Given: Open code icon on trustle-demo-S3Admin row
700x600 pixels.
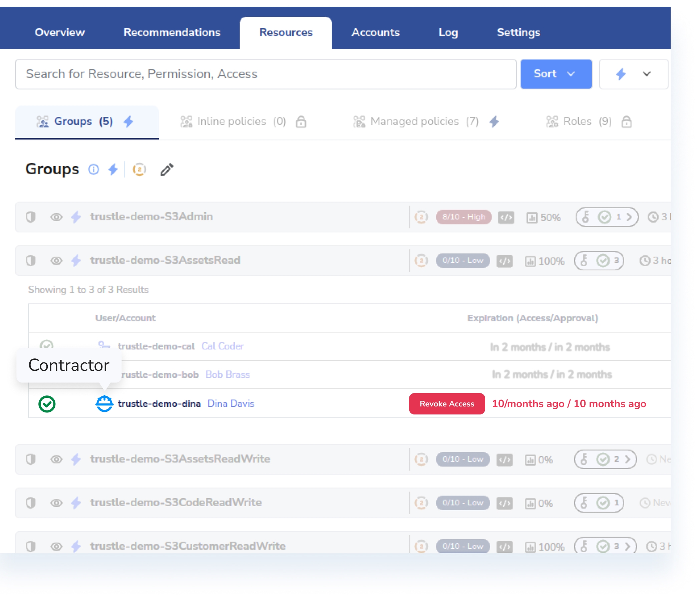Looking at the screenshot, I should pyautogui.click(x=506, y=218).
